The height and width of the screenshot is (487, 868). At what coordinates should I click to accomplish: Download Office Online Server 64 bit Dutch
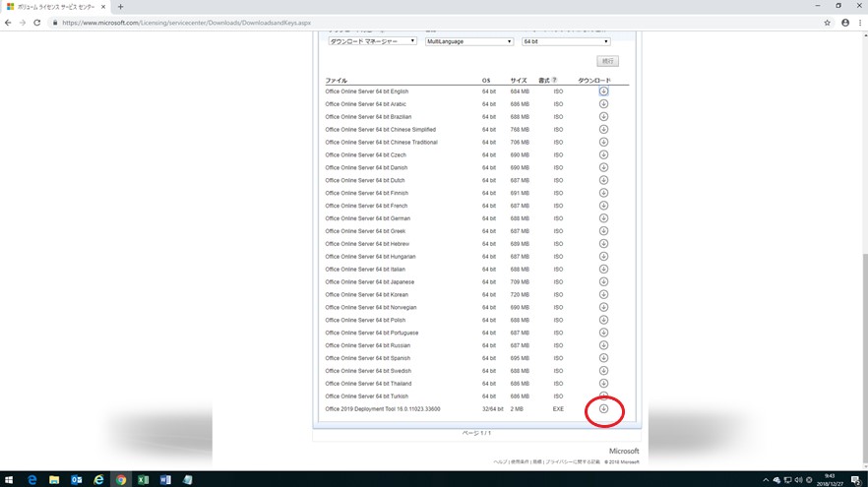(x=603, y=180)
